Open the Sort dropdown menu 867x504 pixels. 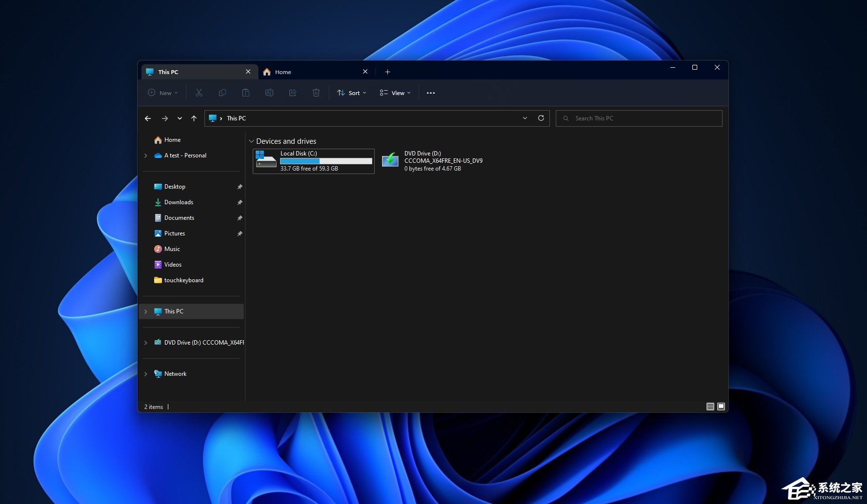click(352, 93)
